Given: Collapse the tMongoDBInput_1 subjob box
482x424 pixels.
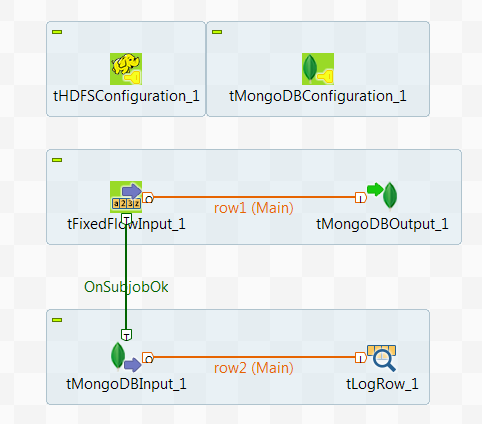Looking at the screenshot, I should click(x=57, y=320).
